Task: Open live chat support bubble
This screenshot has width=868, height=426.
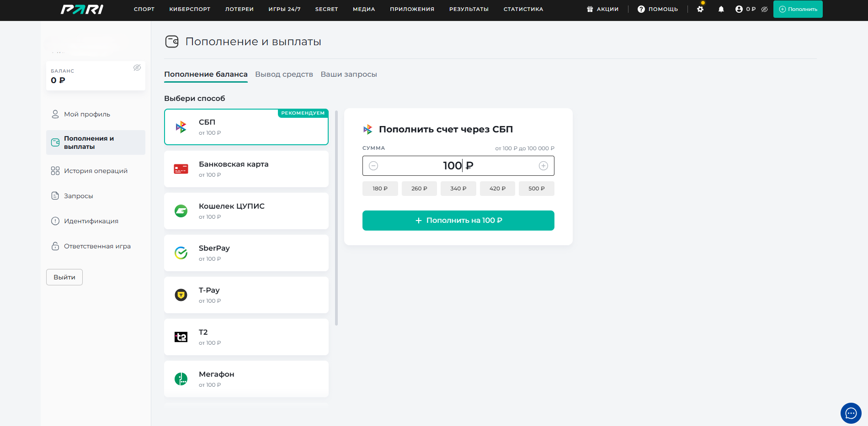Action: click(x=851, y=413)
